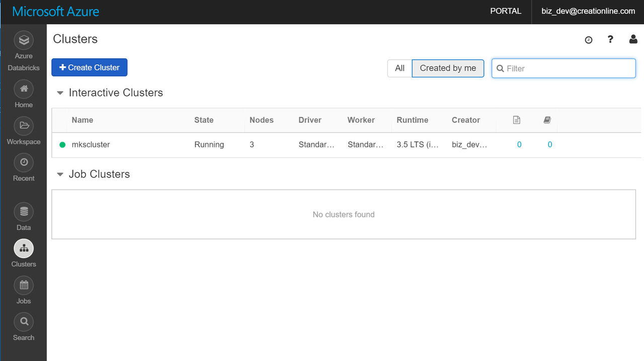Open the biz_dev@creationline.com account menu
Screen dimensions: 644x361
click(x=588, y=11)
